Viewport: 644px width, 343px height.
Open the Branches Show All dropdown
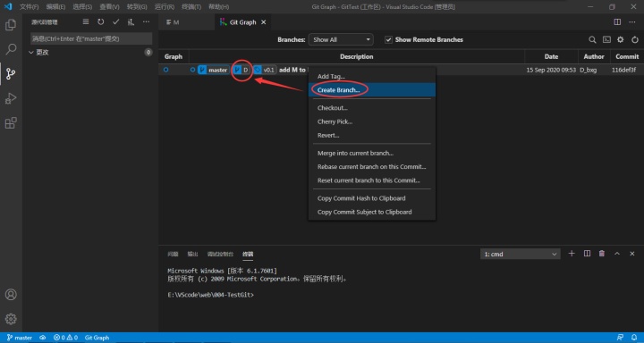[x=341, y=40]
